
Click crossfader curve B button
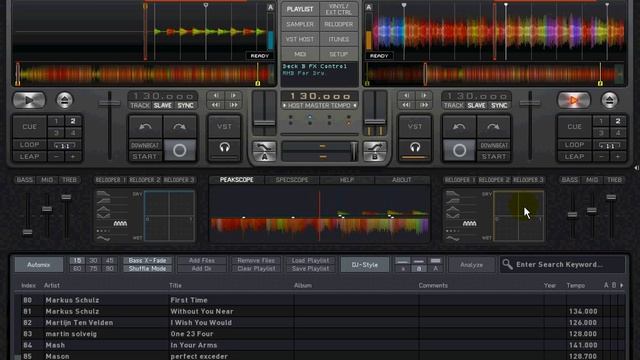375,151
